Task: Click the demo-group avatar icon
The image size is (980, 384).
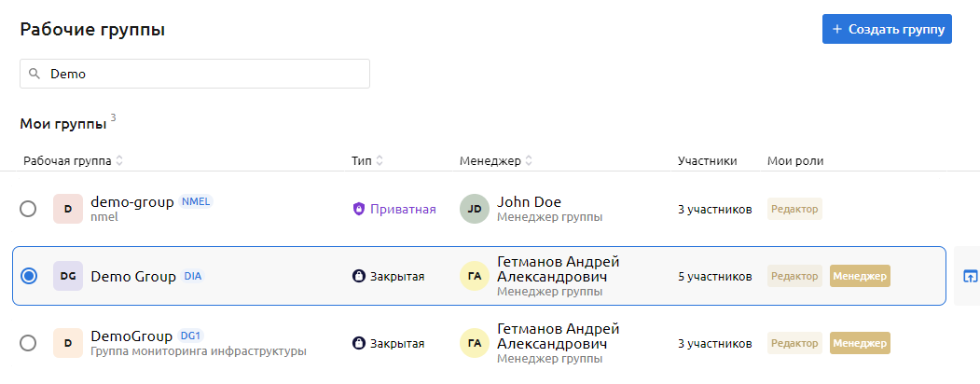Action: click(x=68, y=209)
